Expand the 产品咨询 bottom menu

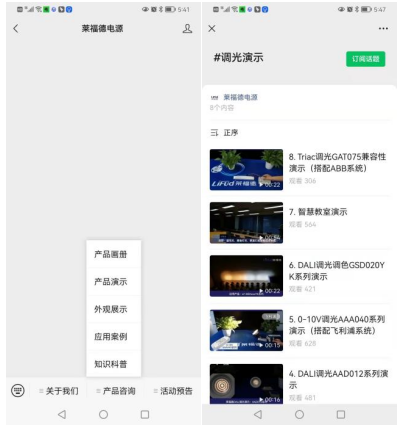point(116,391)
